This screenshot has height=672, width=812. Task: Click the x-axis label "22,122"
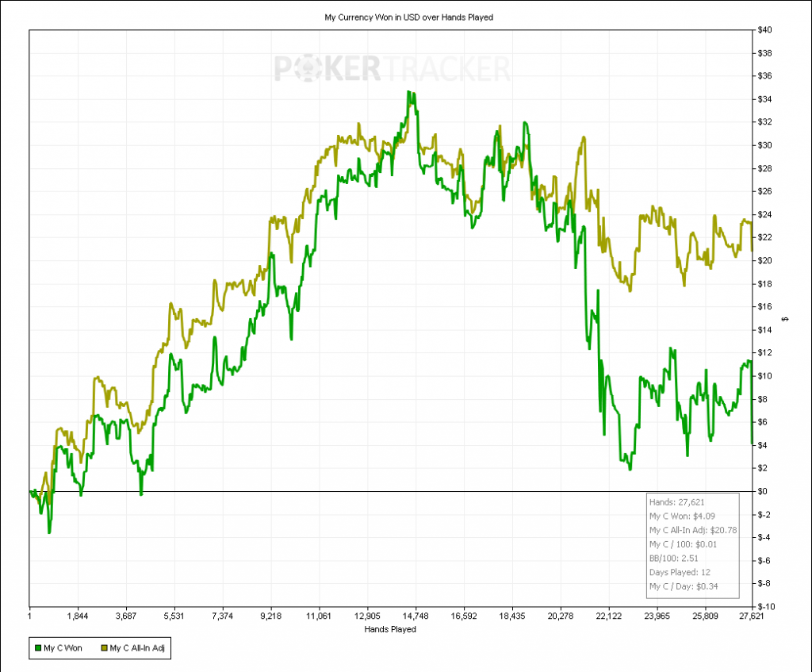click(x=608, y=616)
